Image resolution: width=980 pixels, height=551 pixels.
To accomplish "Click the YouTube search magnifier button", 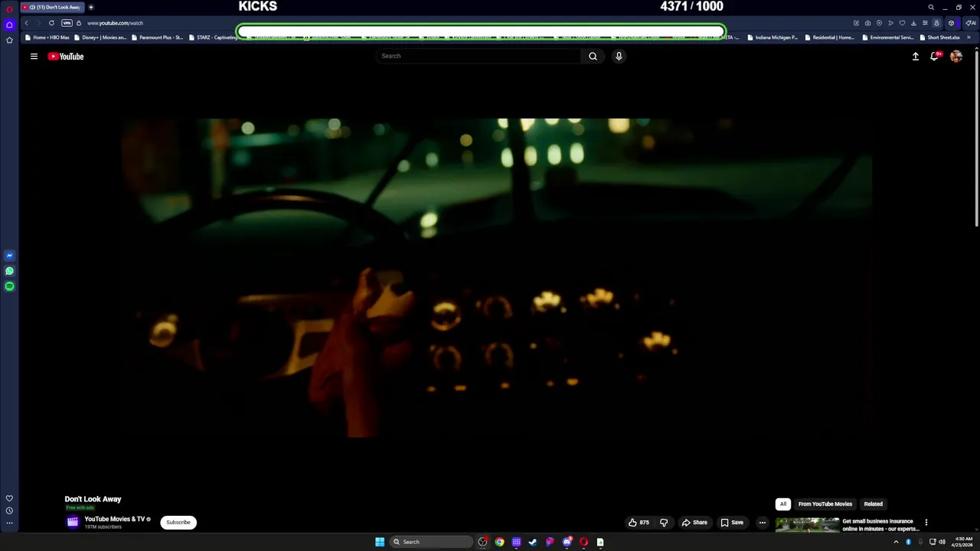I will [x=593, y=56].
